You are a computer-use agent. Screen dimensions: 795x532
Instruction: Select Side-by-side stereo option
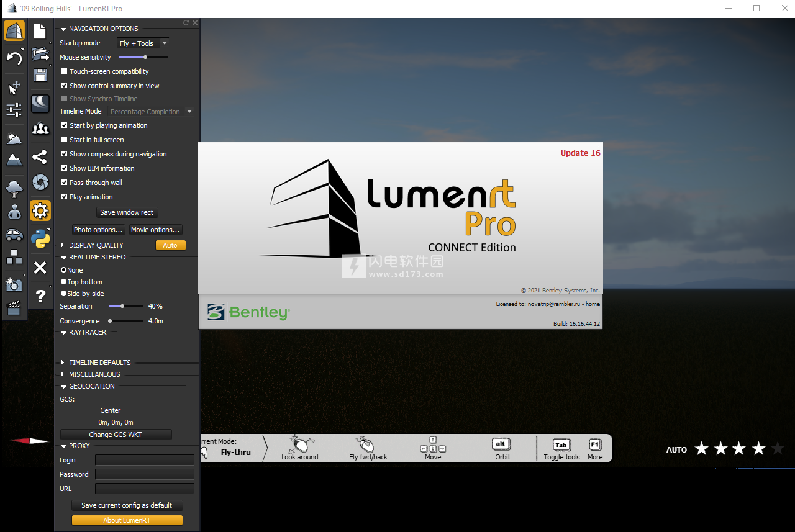click(x=63, y=294)
